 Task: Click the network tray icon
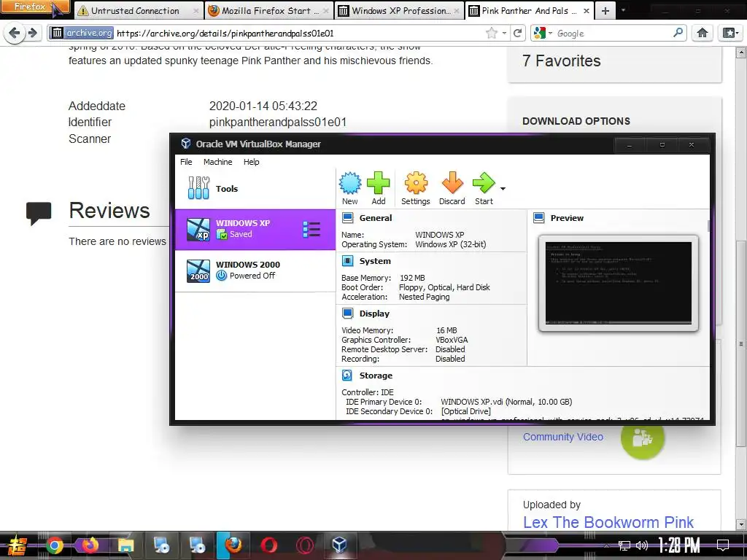pos(624,545)
